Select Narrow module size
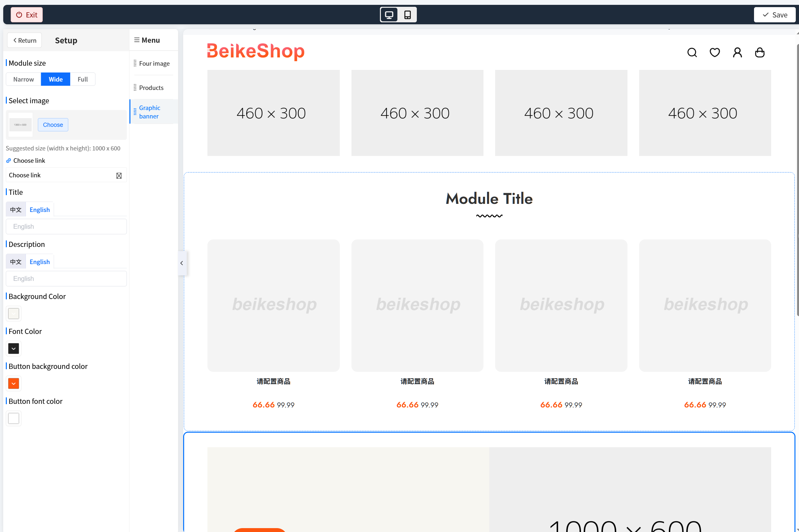The width and height of the screenshot is (799, 532). tap(23, 79)
